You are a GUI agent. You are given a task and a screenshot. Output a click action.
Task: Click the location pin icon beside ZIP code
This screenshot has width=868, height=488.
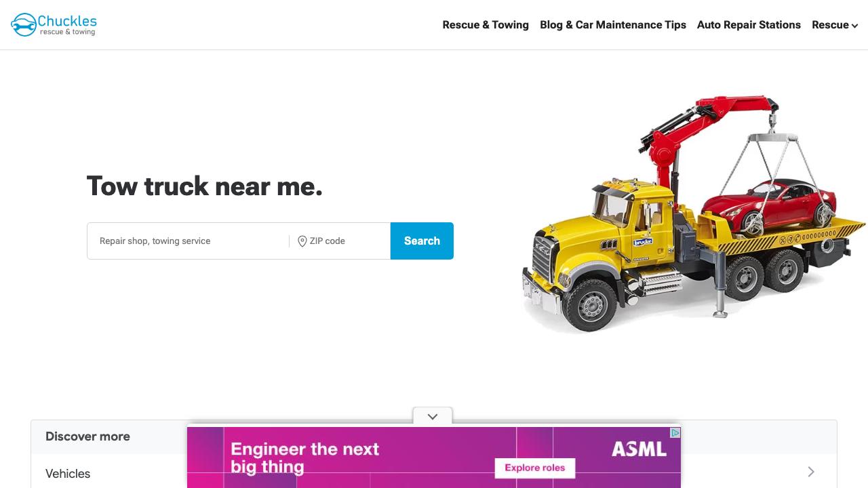(302, 241)
